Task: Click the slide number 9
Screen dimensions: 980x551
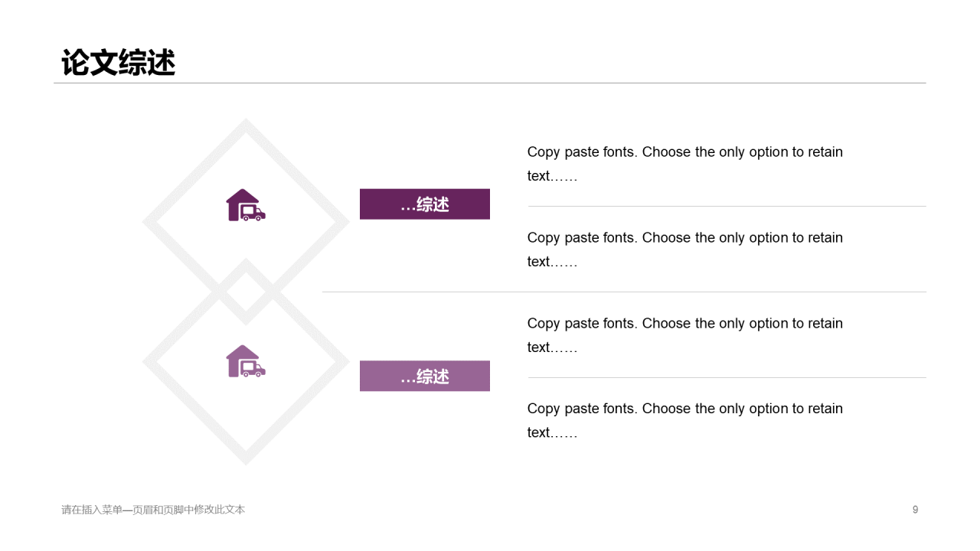Action: click(x=915, y=510)
